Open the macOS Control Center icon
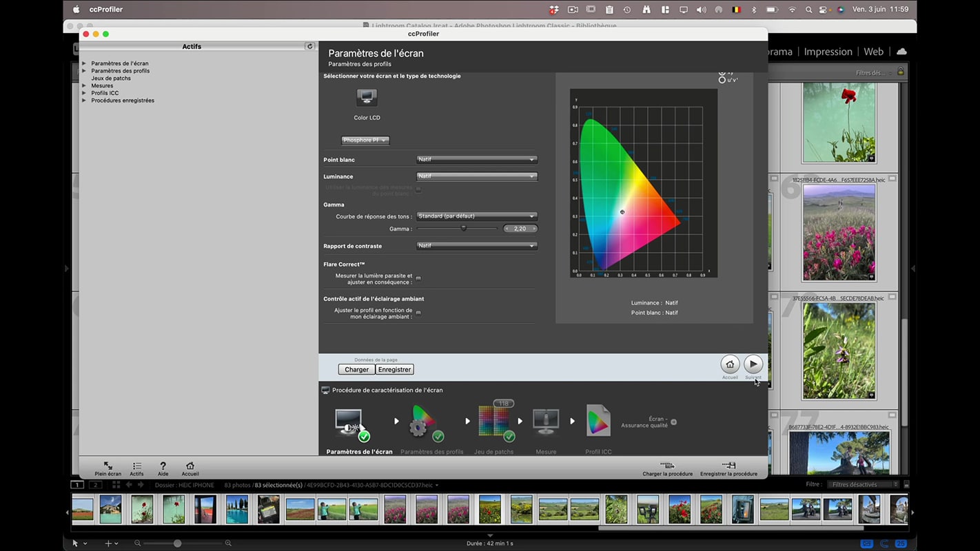 click(x=824, y=10)
